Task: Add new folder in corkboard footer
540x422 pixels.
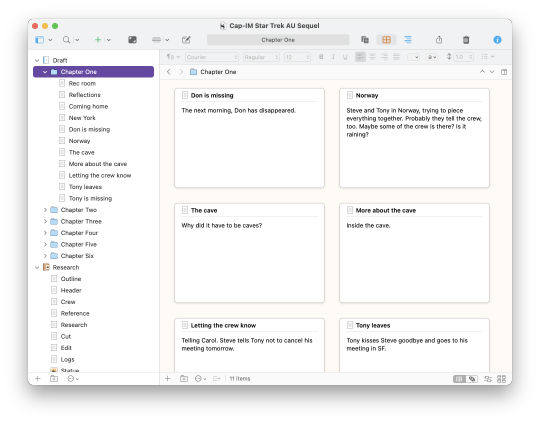Action: point(184,379)
